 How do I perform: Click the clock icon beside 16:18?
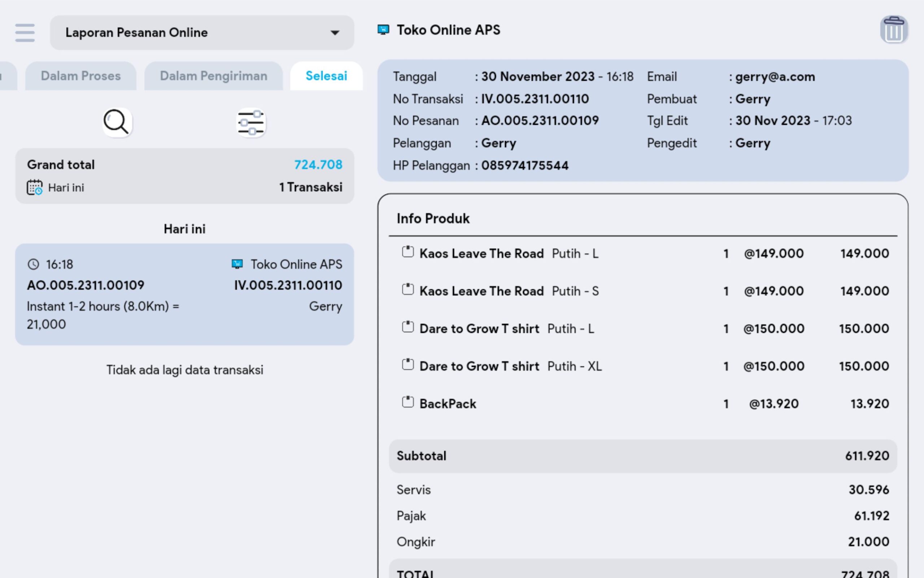click(34, 264)
